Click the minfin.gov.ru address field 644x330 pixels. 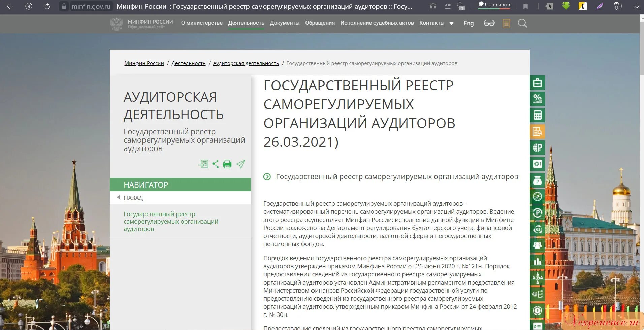[x=91, y=6]
